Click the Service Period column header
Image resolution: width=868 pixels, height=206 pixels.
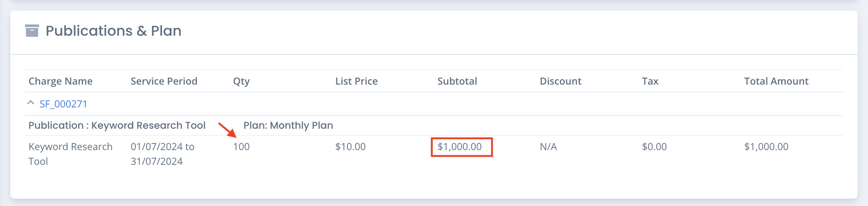[x=164, y=81]
